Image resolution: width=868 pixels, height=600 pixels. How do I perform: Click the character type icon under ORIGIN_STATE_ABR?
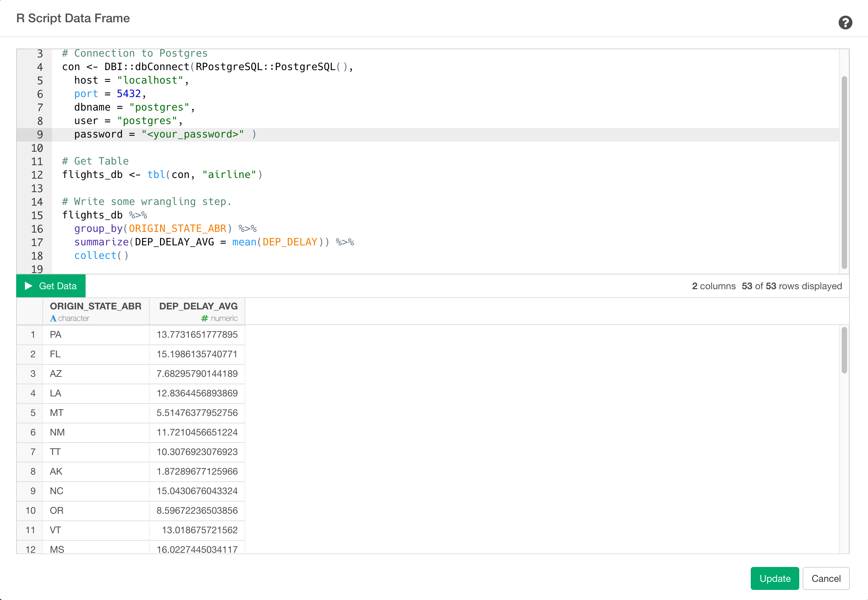[x=53, y=319]
